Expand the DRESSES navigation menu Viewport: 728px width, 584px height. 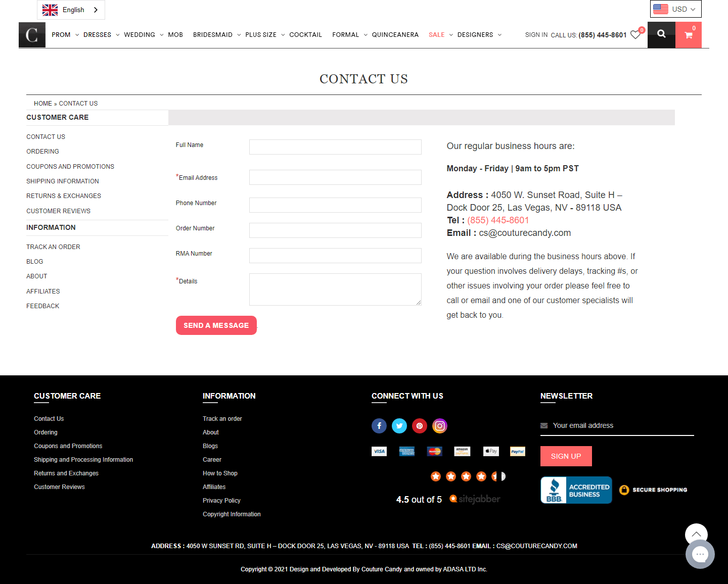click(x=98, y=34)
